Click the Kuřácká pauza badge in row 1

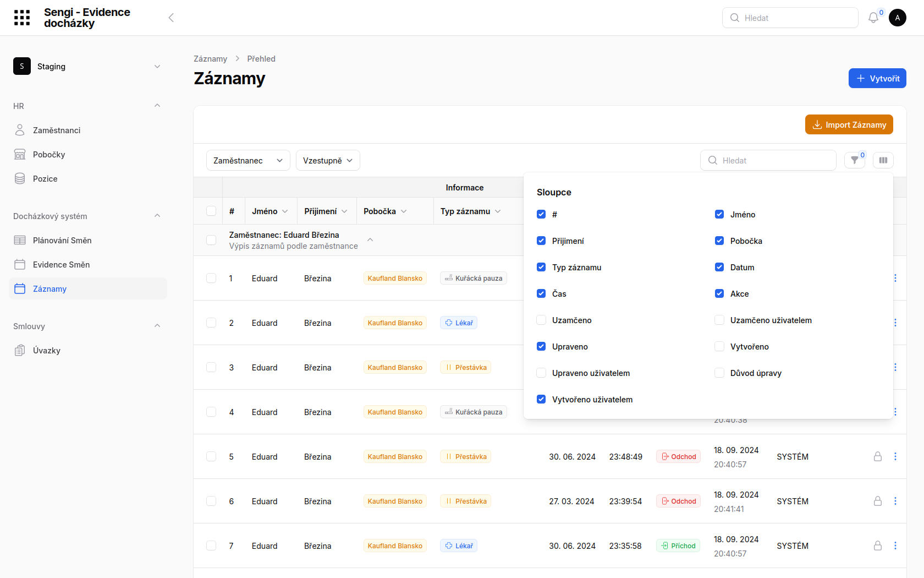click(474, 278)
